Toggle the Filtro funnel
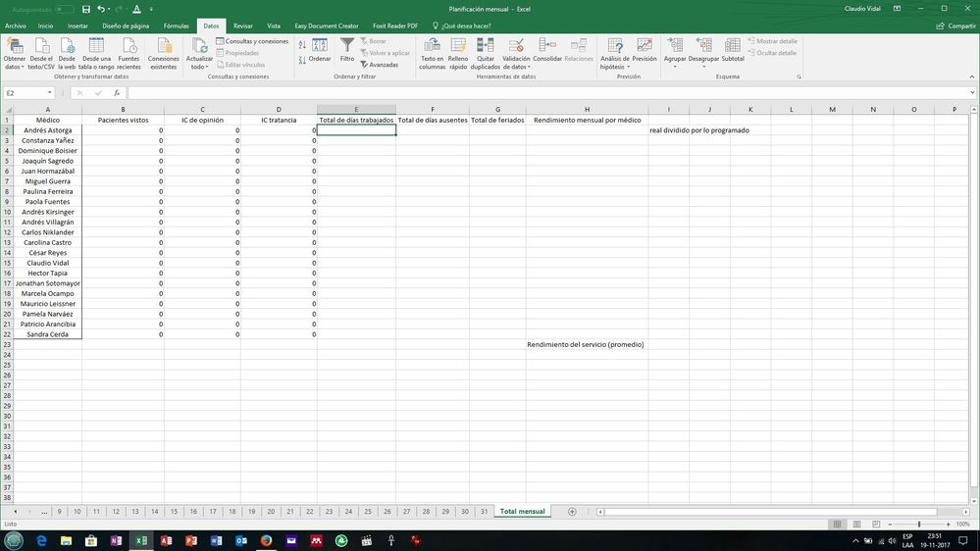Screen dimensions: 980x551 pyautogui.click(x=347, y=50)
